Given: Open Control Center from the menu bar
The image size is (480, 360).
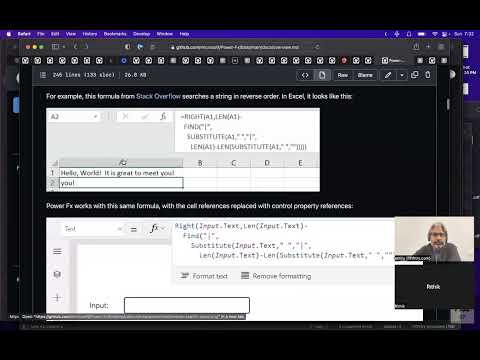Looking at the screenshot, I should click(445, 34).
